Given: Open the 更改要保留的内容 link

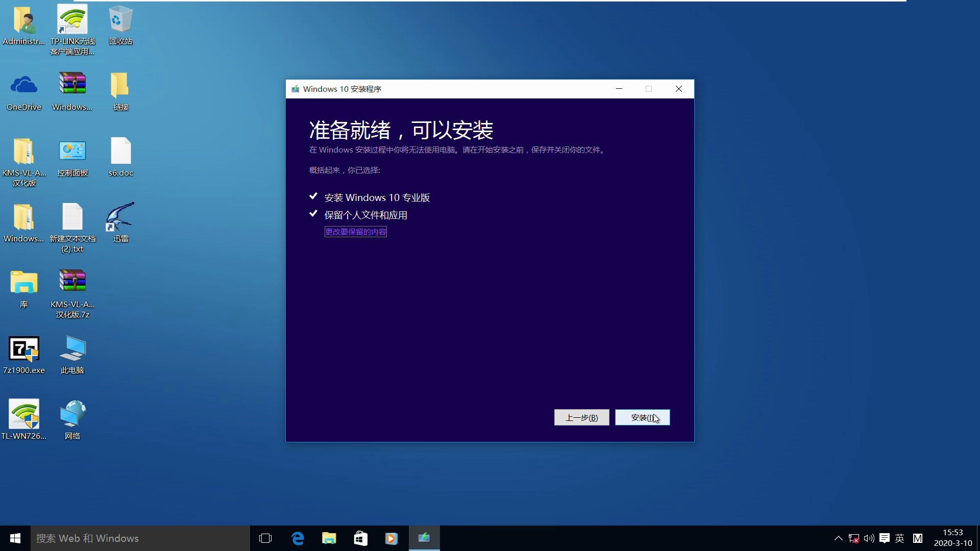Looking at the screenshot, I should [356, 232].
